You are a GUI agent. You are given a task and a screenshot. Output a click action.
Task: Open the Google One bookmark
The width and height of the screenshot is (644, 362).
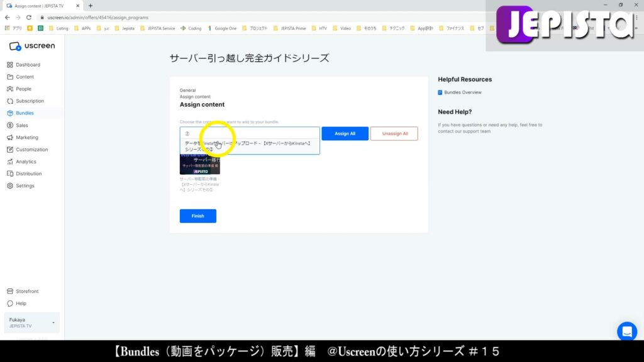coord(222,28)
